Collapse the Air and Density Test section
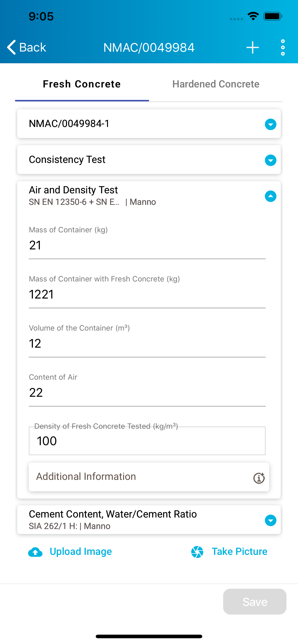 click(270, 196)
